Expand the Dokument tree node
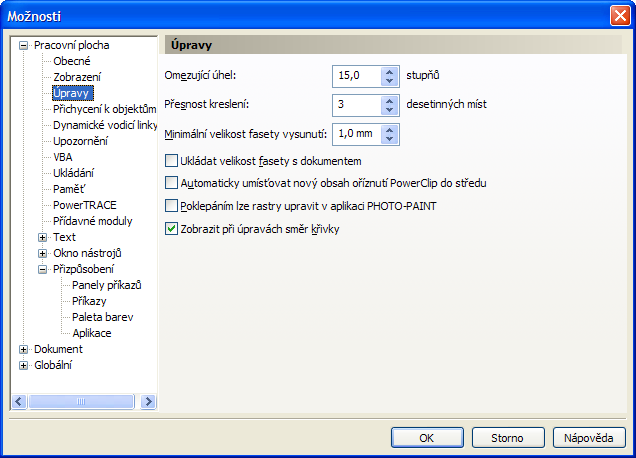636x458 pixels. pos(24,349)
